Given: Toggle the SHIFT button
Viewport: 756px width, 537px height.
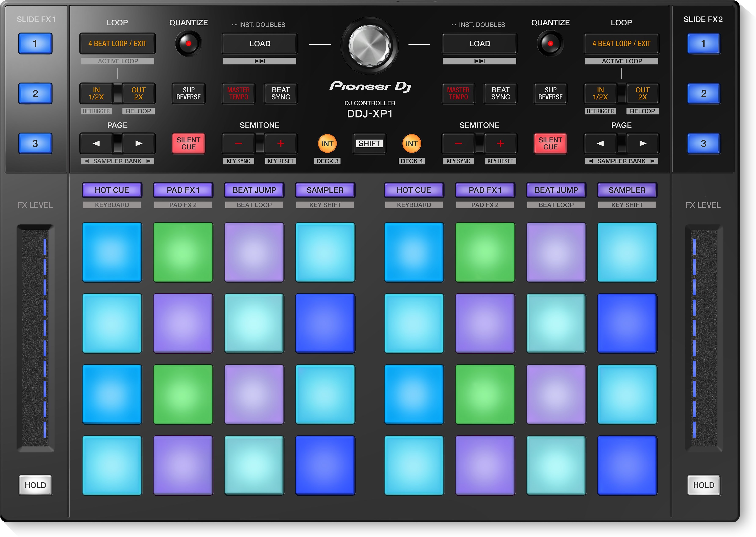Looking at the screenshot, I should [x=369, y=144].
